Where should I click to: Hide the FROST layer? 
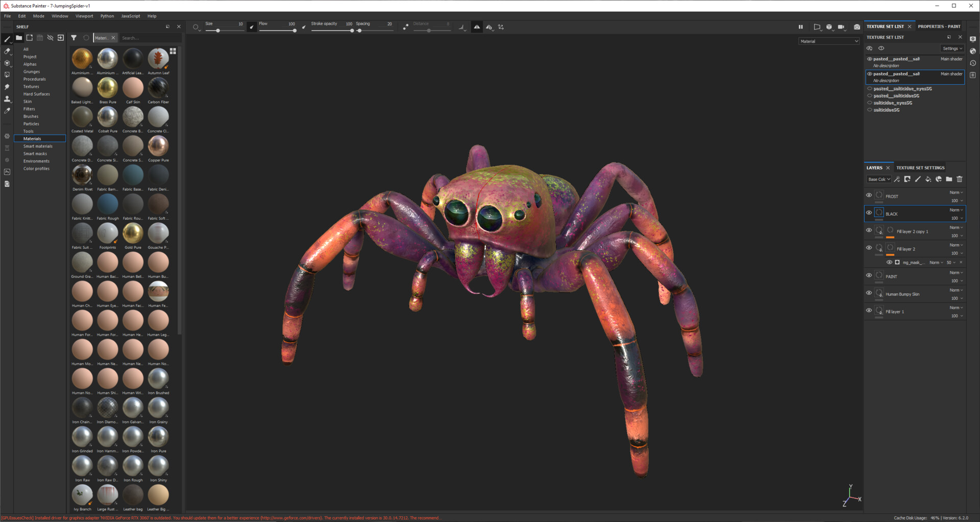click(x=869, y=195)
